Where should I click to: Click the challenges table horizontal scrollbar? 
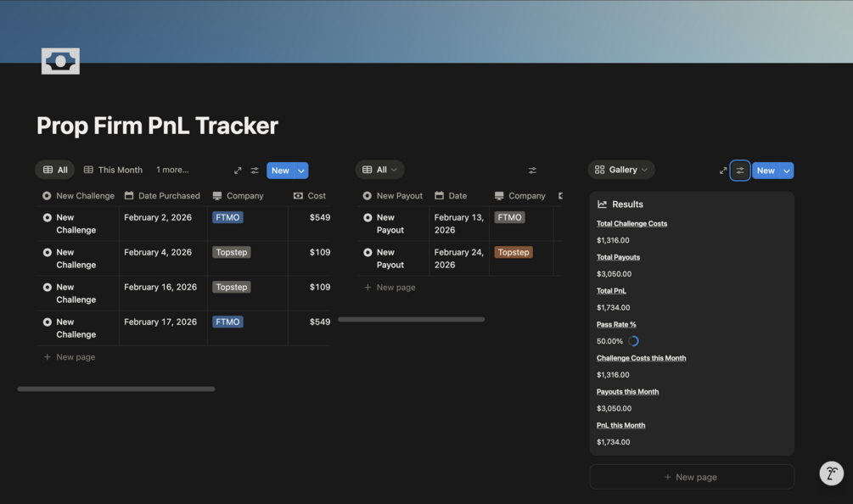point(116,389)
